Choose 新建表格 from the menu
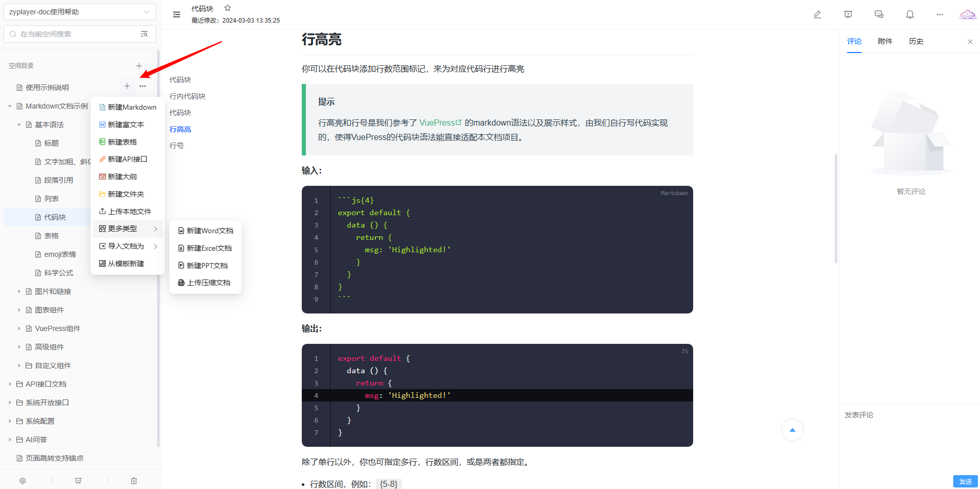 [x=128, y=142]
